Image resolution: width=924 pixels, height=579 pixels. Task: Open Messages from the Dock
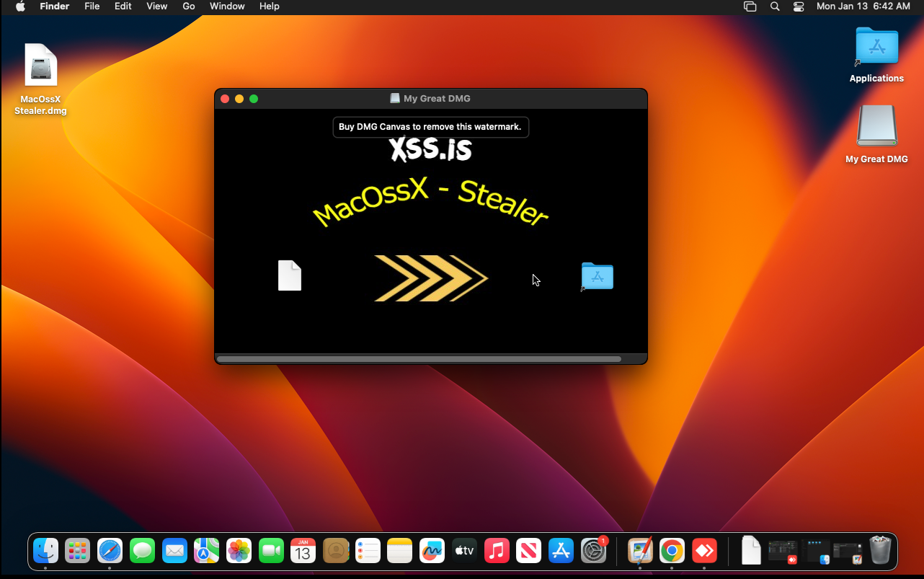click(x=143, y=552)
